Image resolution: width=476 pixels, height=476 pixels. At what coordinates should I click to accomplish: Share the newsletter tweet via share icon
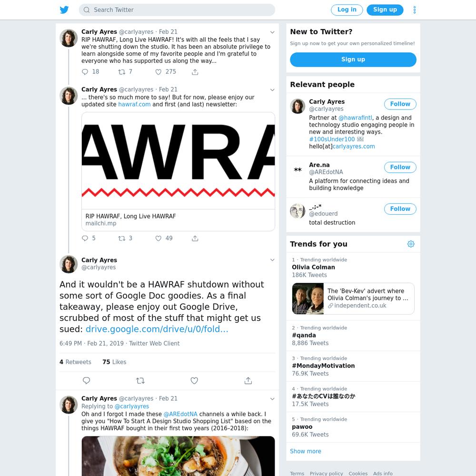195,238
